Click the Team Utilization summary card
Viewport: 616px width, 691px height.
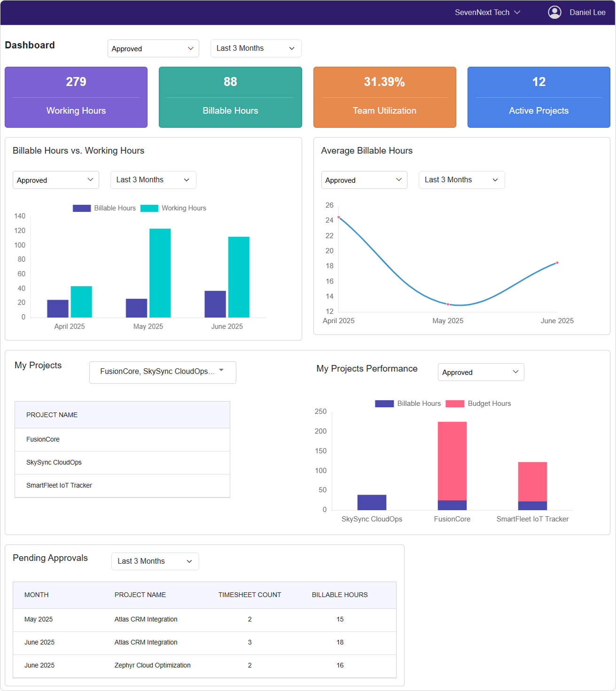384,97
